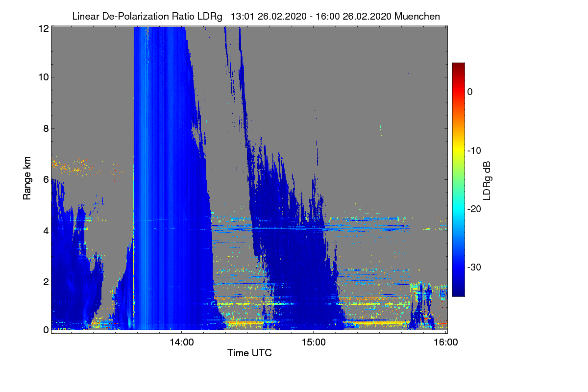Click the colorbar value 0 label
588x392 pixels.
(x=470, y=92)
